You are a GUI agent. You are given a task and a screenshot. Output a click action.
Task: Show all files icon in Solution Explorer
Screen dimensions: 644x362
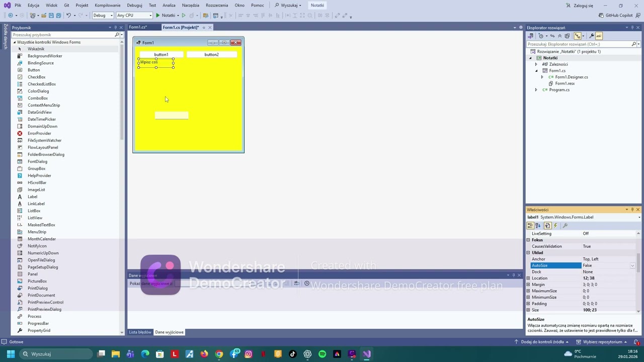click(567, 36)
